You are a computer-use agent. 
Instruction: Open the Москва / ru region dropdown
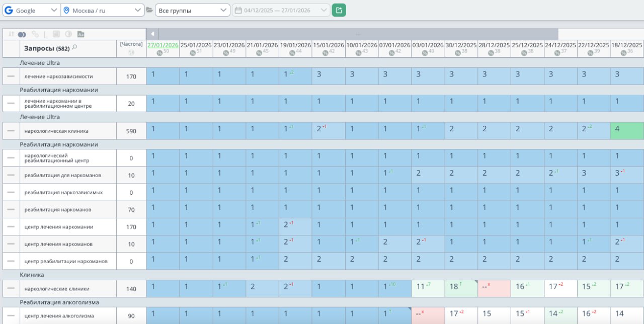pyautogui.click(x=103, y=10)
